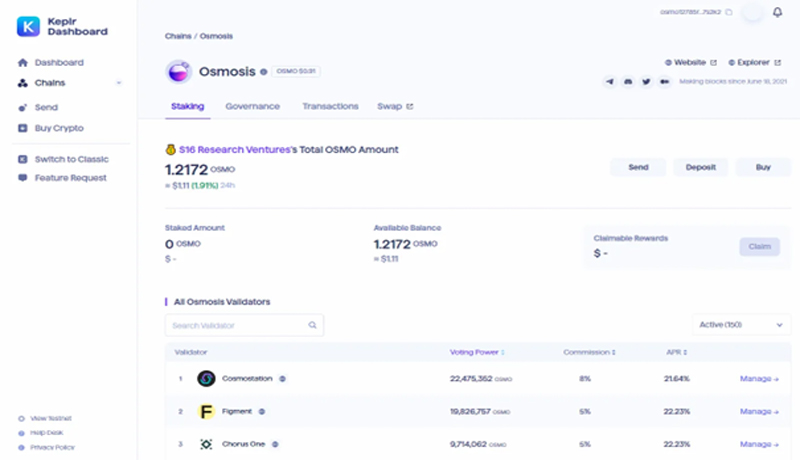This screenshot has height=460, width=800.
Task: Click S16 Research Ventures account name
Action: click(235, 150)
